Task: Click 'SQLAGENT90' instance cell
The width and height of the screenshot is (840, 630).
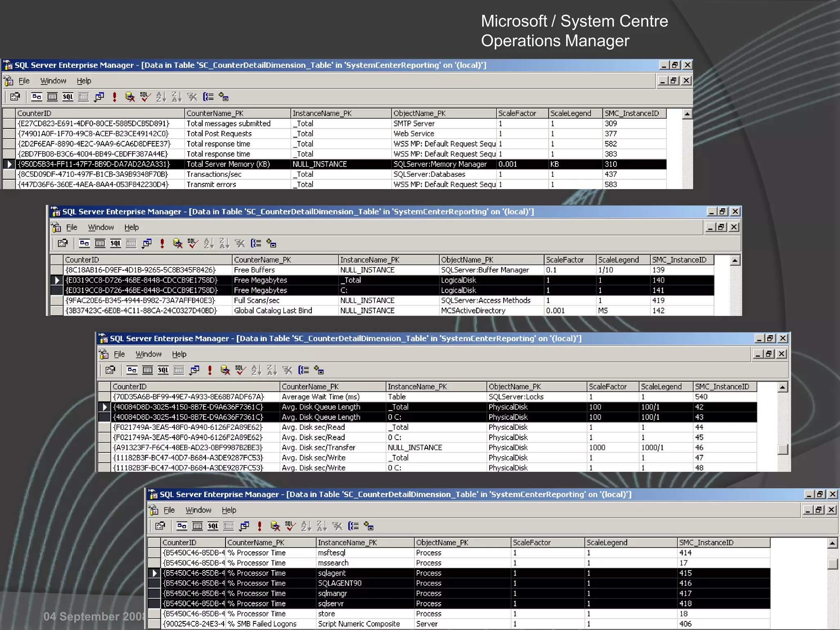Action: click(365, 583)
